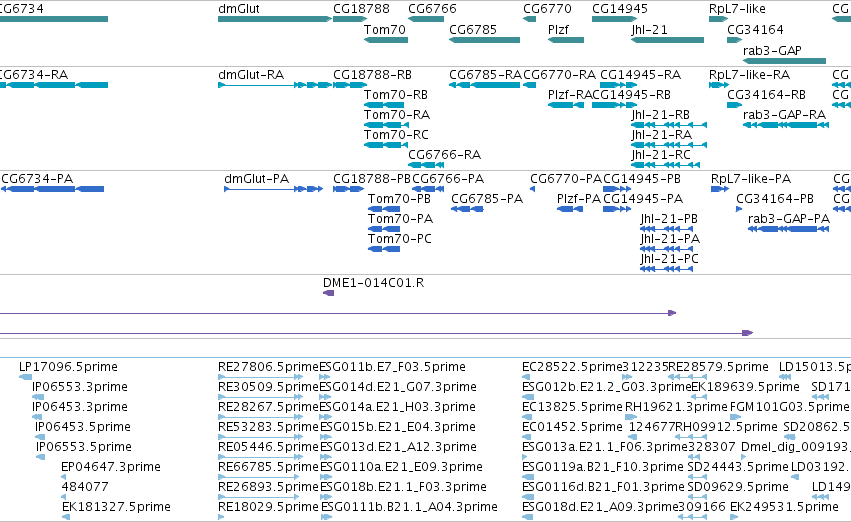Select the Tom70-RA transcript
The width and height of the screenshot is (851, 522).
coord(386,125)
